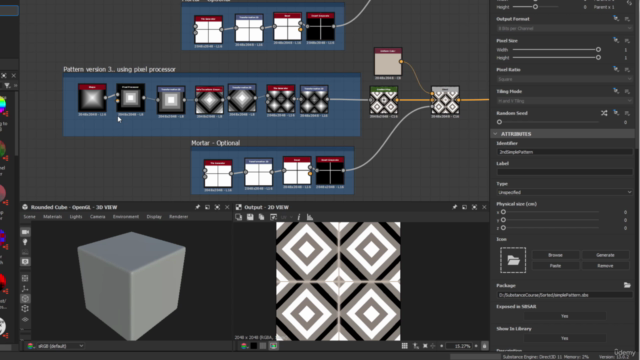
Task: Open image info in 2D view toolbar
Action: click(299, 217)
